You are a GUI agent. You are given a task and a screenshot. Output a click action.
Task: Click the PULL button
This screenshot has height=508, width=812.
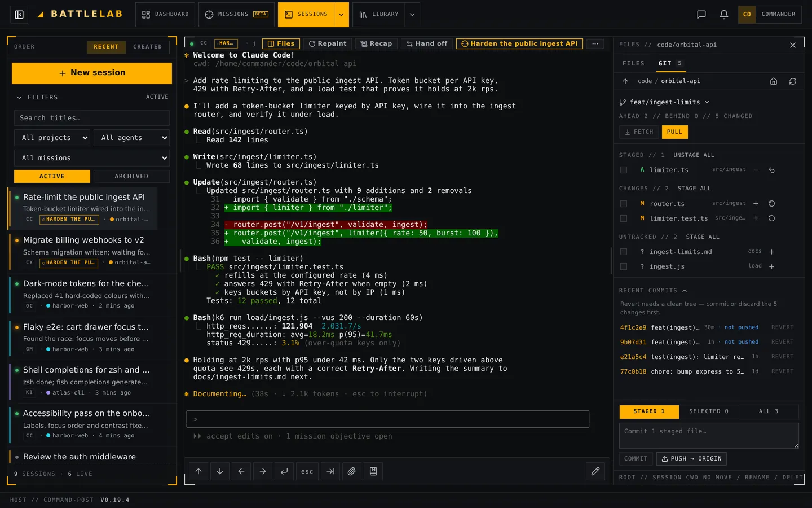(674, 132)
